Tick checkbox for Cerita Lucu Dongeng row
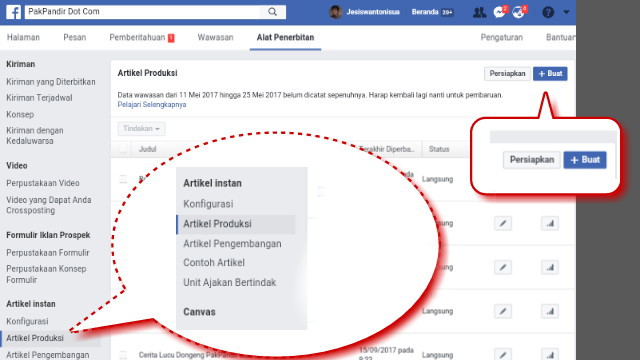Screen dimensions: 640x360 123,354
